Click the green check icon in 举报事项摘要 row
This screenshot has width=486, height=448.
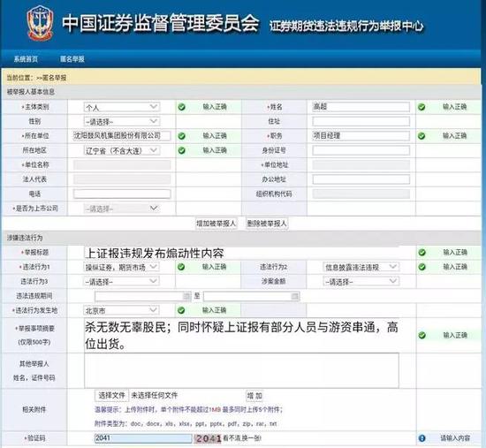click(x=421, y=335)
